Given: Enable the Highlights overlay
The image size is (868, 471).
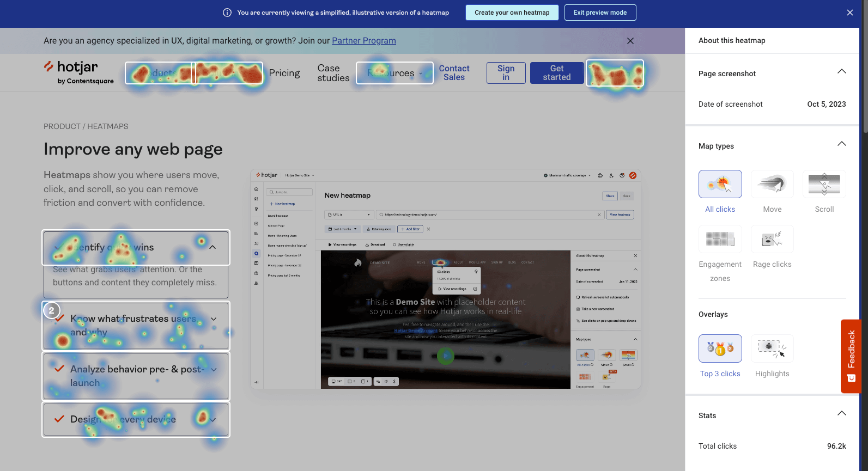Looking at the screenshot, I should pos(772,348).
